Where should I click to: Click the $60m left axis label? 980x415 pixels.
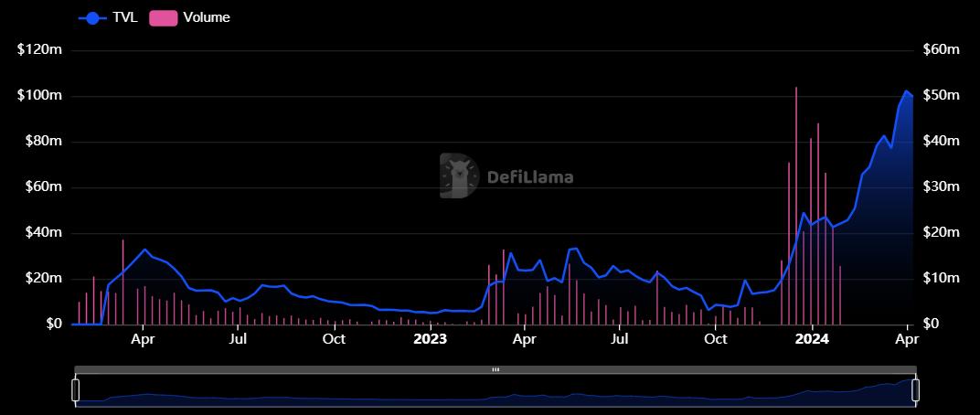pos(43,186)
